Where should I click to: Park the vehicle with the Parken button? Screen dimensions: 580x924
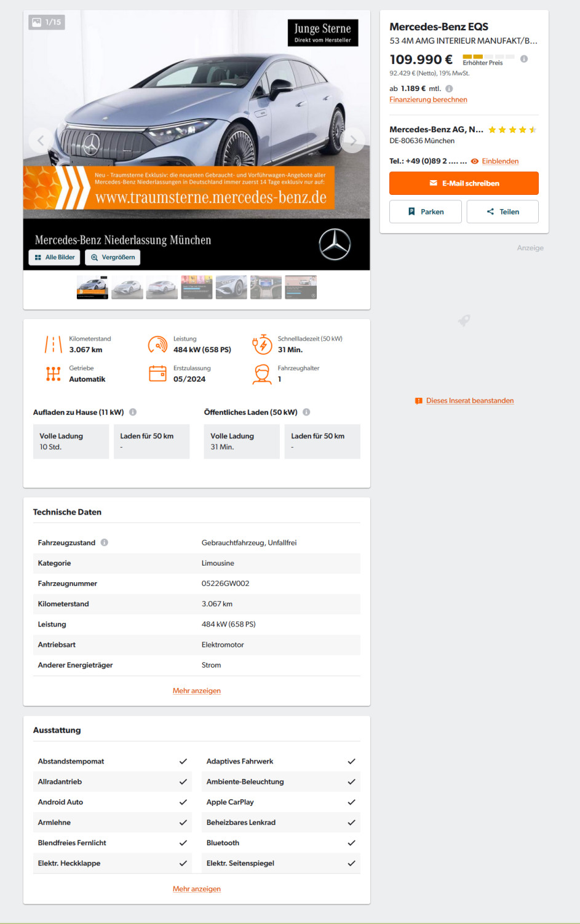[x=426, y=211]
